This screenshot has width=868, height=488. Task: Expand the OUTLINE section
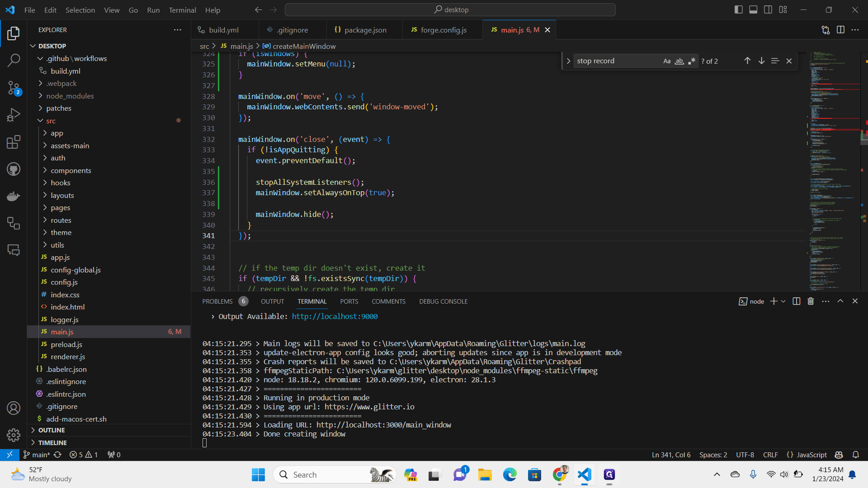click(52, 430)
